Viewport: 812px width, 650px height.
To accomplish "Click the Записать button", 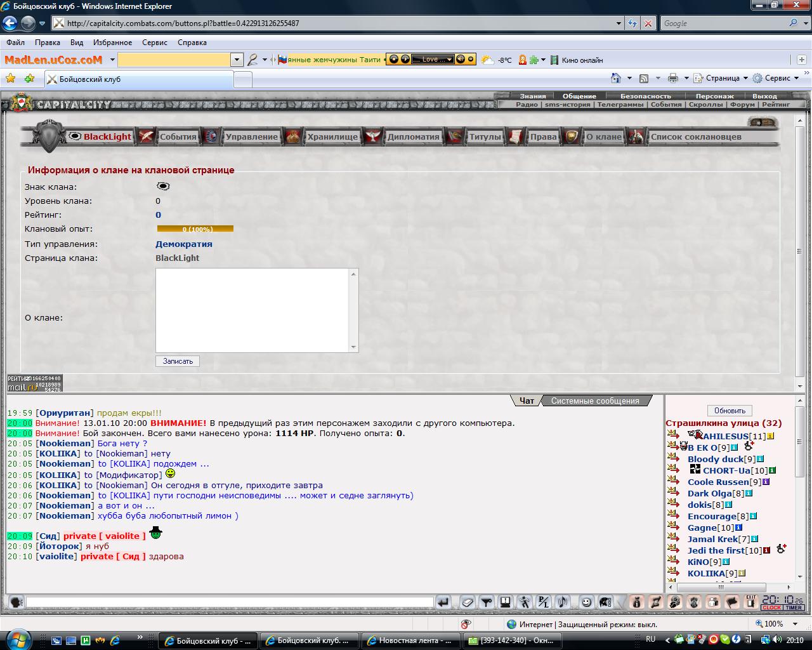I will [x=178, y=361].
